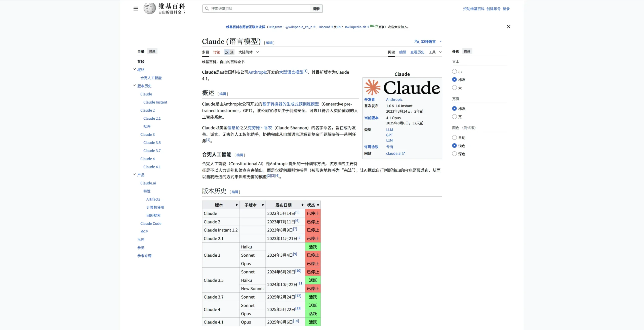
Task: Sort table by 状态 column arrows
Action: [318, 205]
